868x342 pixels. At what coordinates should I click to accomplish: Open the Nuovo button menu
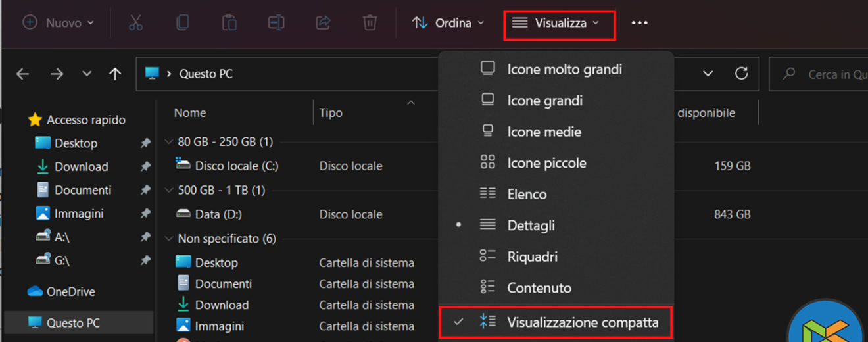[x=59, y=23]
